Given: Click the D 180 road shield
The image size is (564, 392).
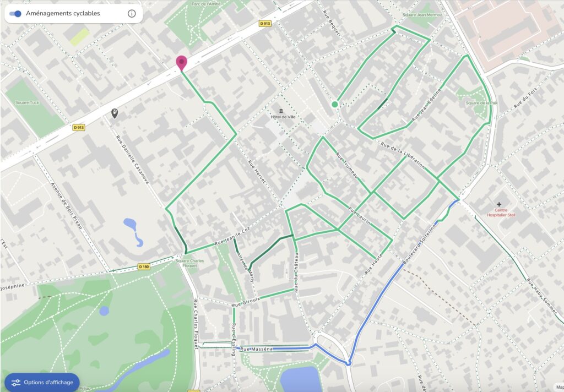Looking at the screenshot, I should 144,266.
